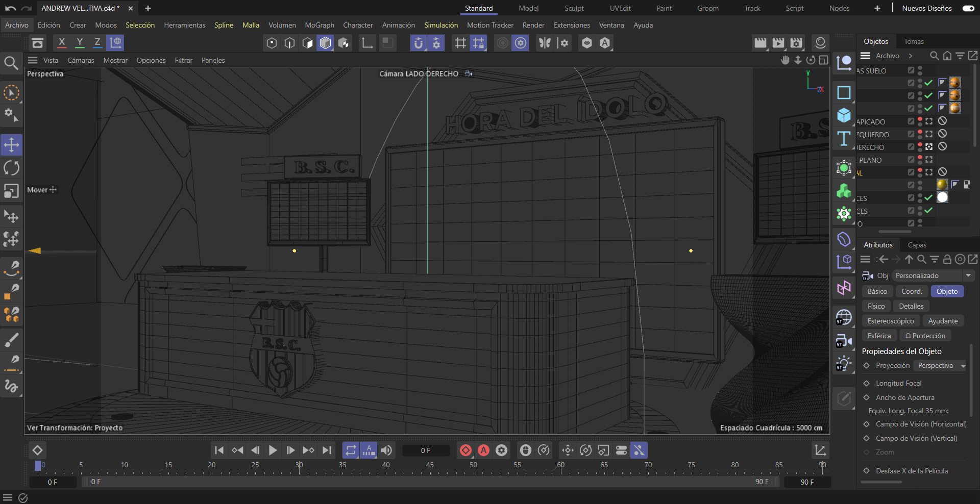The image size is (980, 504).
Task: Select the Move tool in left toolbar
Action: click(x=11, y=145)
